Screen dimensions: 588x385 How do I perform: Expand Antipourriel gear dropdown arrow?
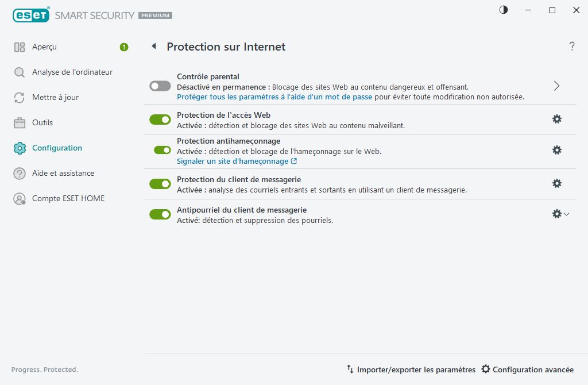(x=566, y=213)
